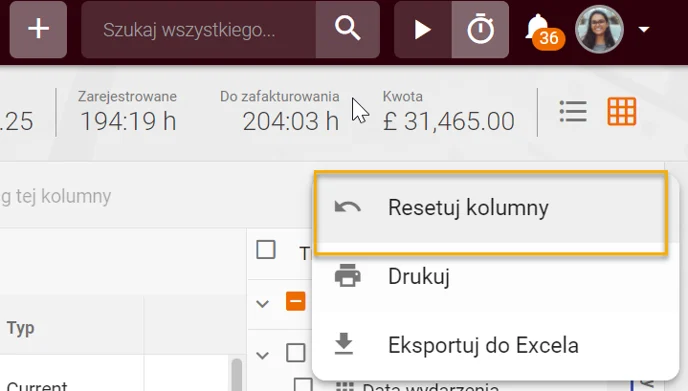Select 'Eksportuj do Excela' menu entry
688x391 pixels.
coord(495,345)
